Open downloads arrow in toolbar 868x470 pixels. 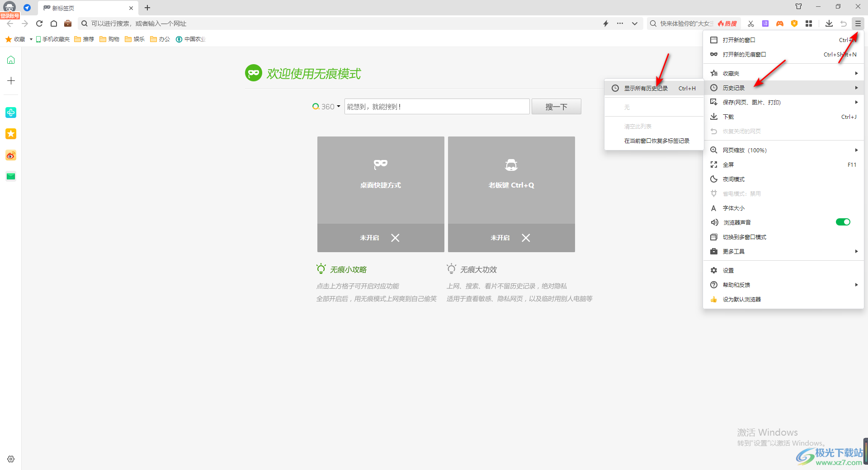[829, 23]
